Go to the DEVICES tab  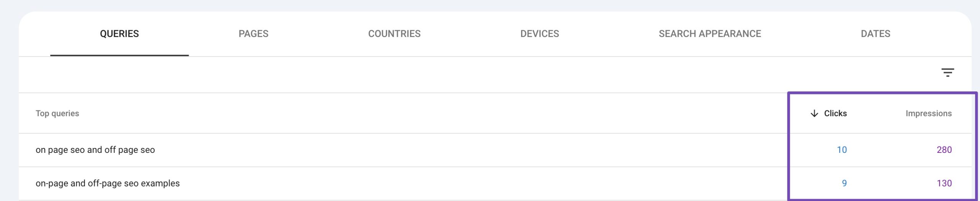tap(539, 34)
